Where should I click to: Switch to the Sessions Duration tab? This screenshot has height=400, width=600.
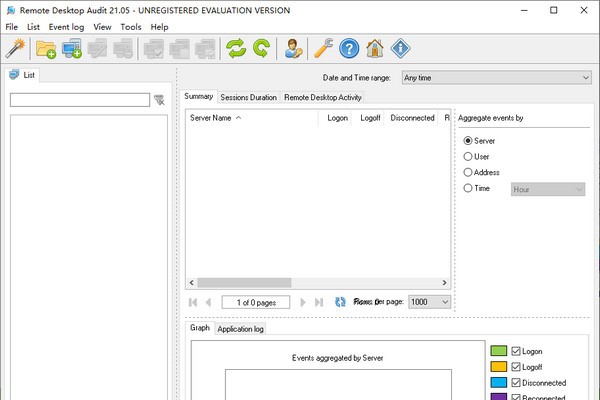[x=248, y=97]
